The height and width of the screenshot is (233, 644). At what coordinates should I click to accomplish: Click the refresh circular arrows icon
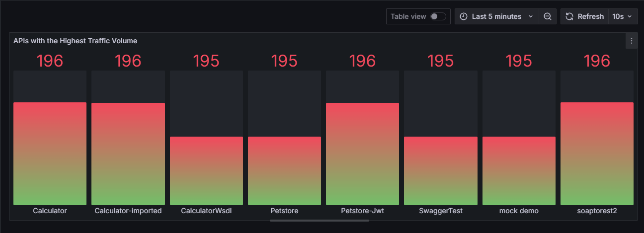(x=569, y=16)
